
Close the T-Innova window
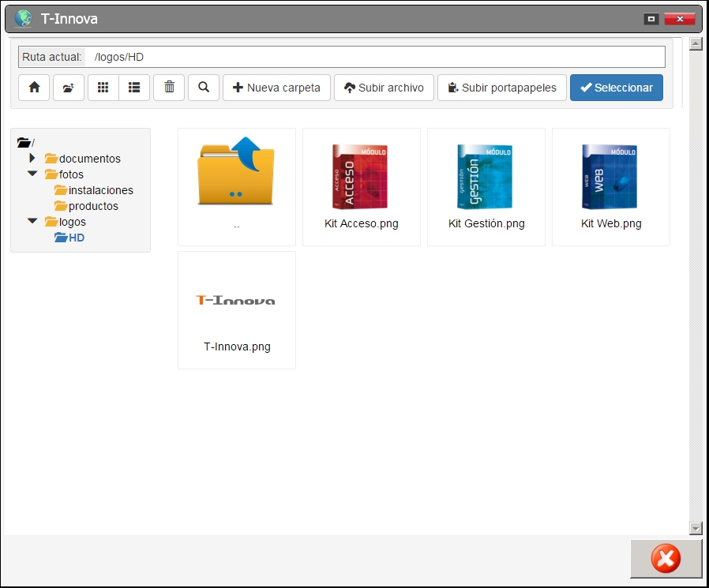(x=680, y=18)
